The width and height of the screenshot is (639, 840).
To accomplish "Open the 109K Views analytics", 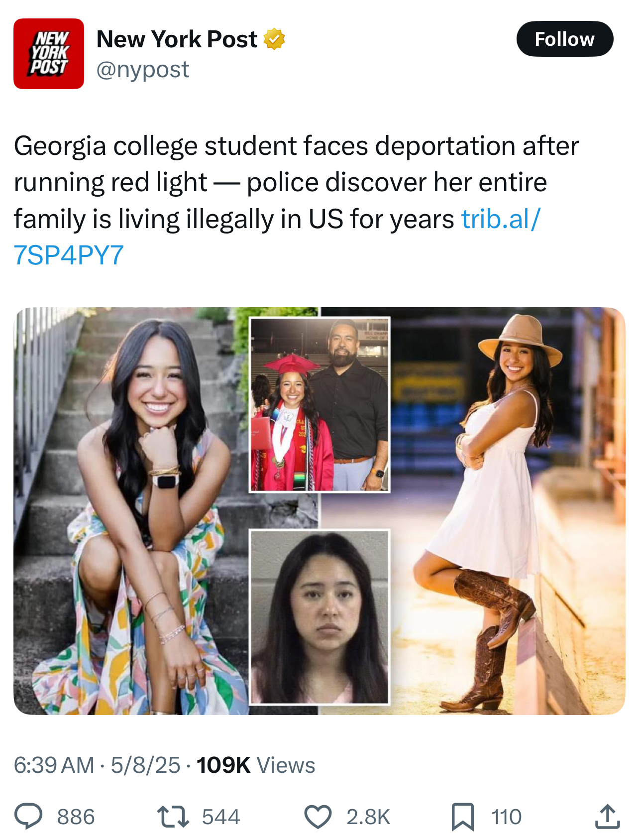I will pyautogui.click(x=256, y=765).
